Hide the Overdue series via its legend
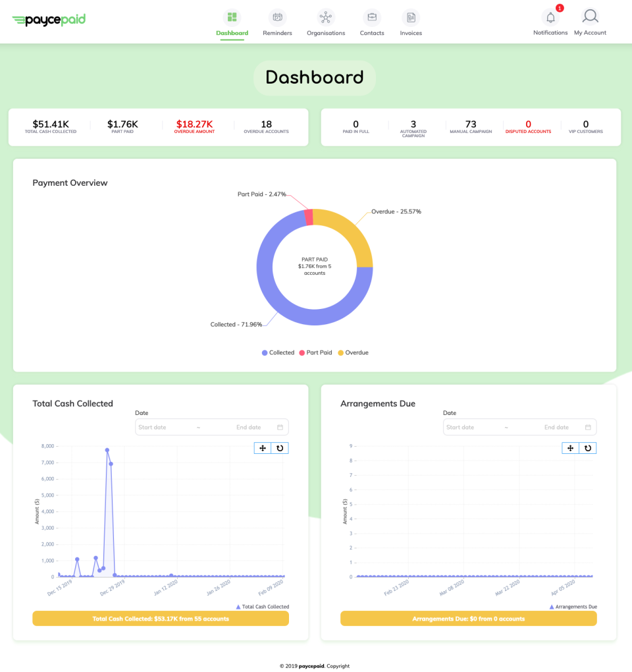This screenshot has width=632, height=672. point(353,352)
